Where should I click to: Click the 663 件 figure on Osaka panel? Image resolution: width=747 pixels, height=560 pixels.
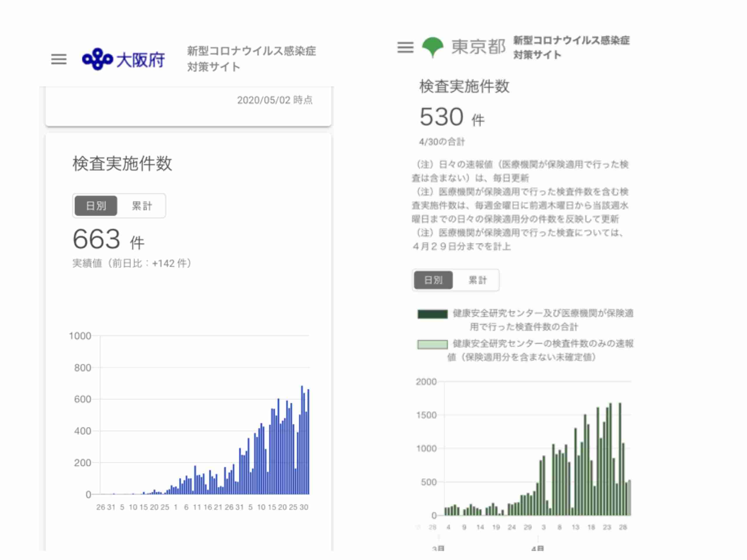(x=109, y=239)
